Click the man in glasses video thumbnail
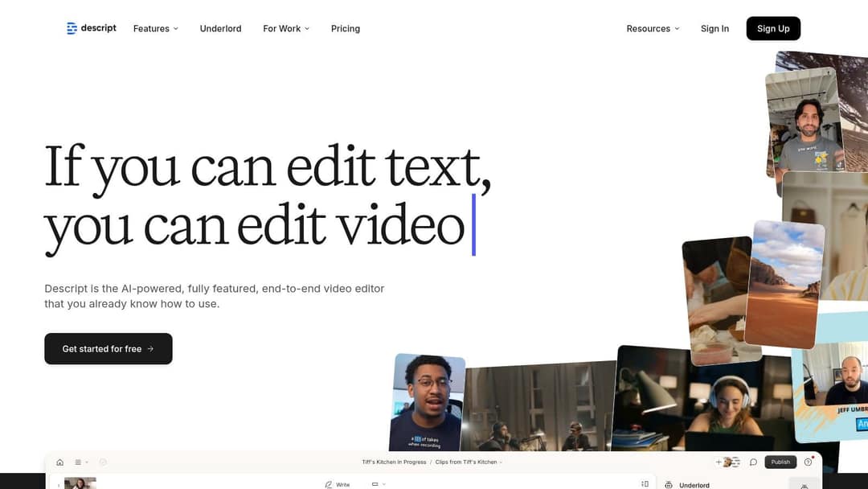Screen dimensions: 868x489 click(428, 402)
